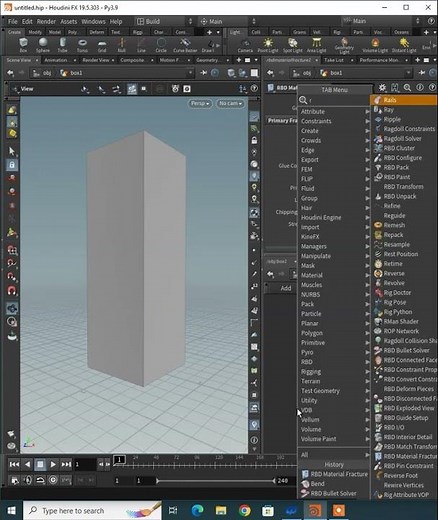Add a Distant Light from the shelf

click(x=404, y=45)
